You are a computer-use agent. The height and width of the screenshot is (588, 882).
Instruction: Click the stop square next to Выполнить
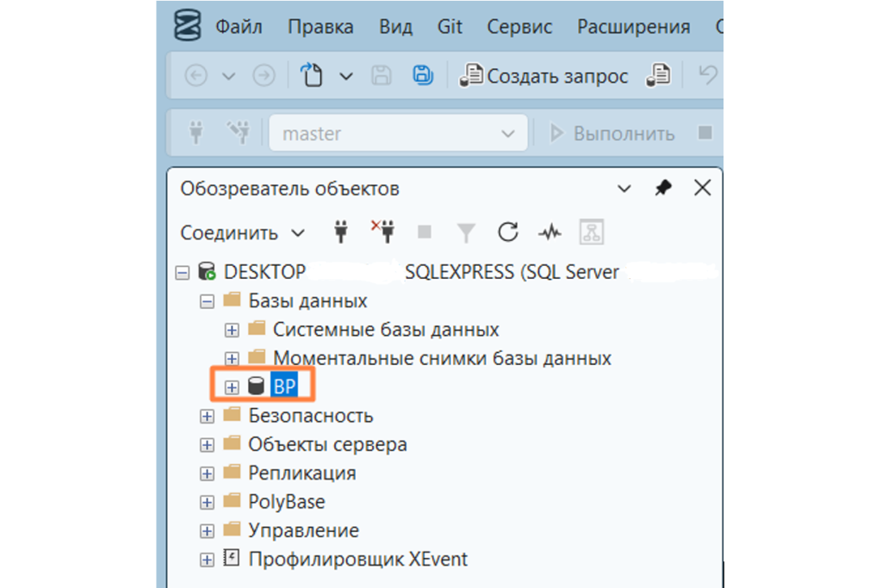[705, 133]
